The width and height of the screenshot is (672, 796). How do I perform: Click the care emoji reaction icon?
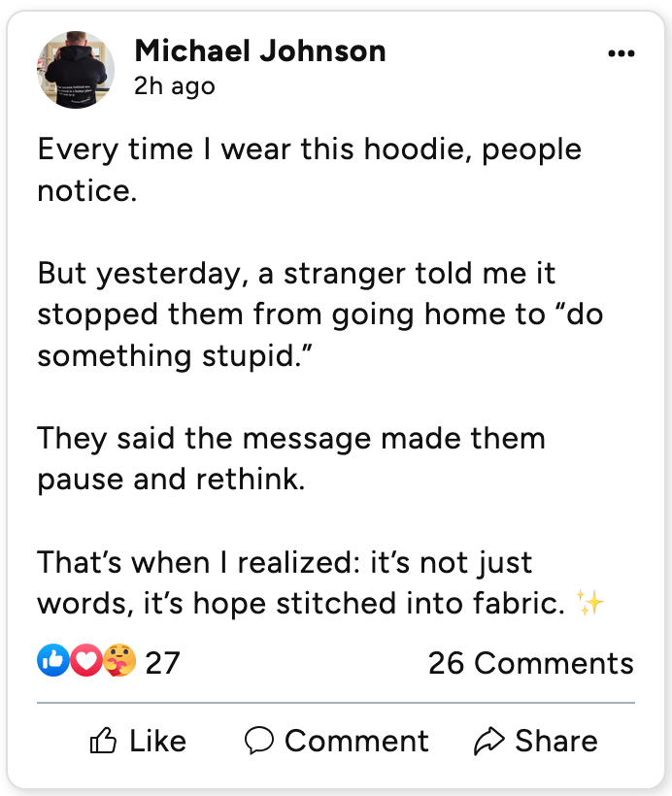click(118, 661)
